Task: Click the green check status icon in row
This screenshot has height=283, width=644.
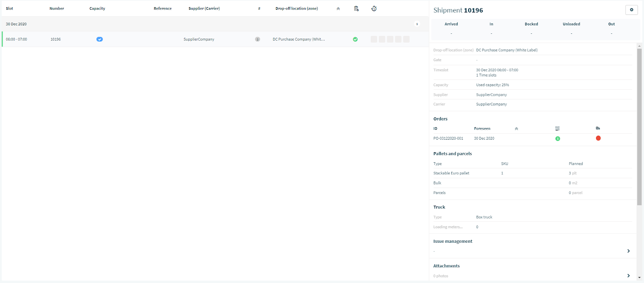Action: pos(355,39)
